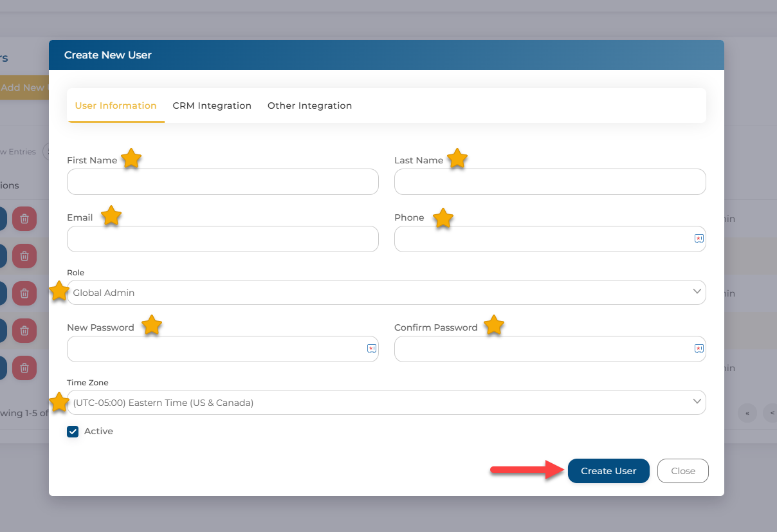Click into the Last Name text box
The height and width of the screenshot is (532, 777).
click(550, 182)
